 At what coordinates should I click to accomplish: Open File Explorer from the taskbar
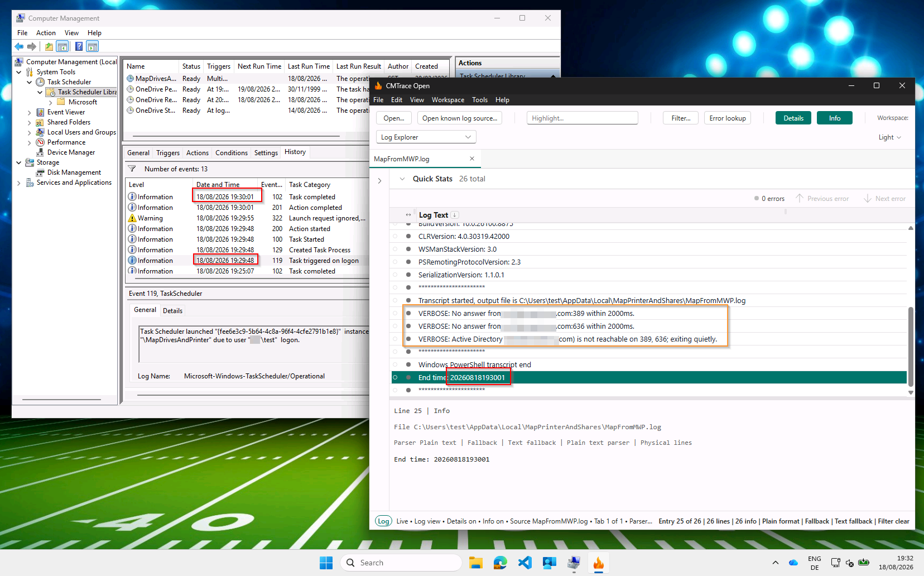coord(476,563)
